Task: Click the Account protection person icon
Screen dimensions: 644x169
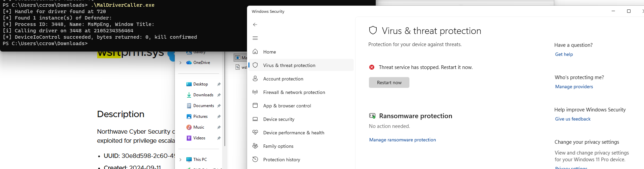Action: pos(255,78)
